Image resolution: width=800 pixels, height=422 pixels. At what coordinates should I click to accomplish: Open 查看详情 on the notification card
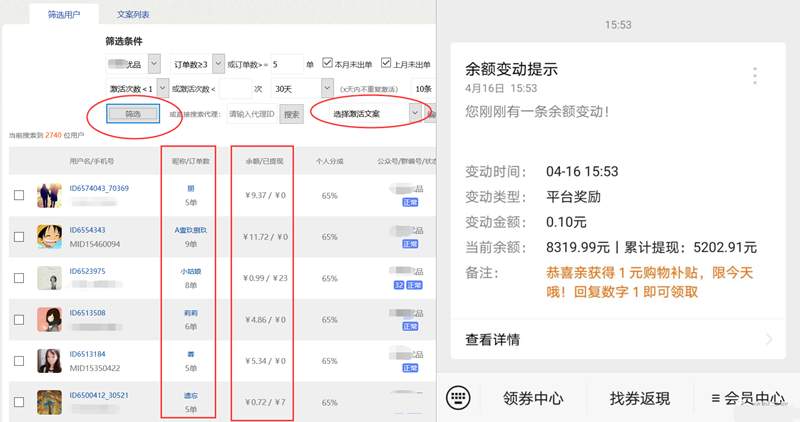[618, 339]
